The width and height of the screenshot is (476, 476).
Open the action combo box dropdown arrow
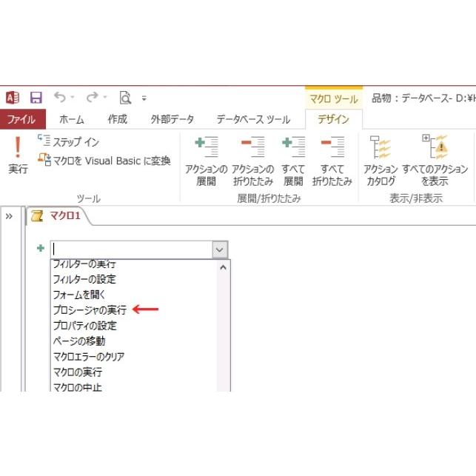[x=220, y=250]
